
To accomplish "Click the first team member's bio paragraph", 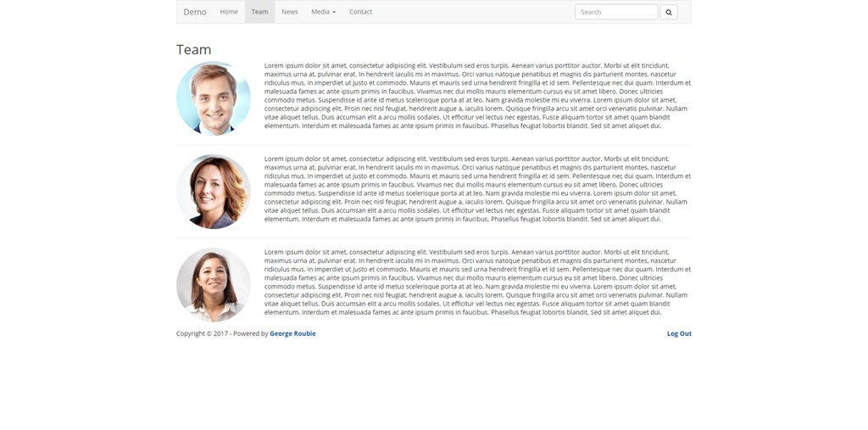I will click(477, 95).
